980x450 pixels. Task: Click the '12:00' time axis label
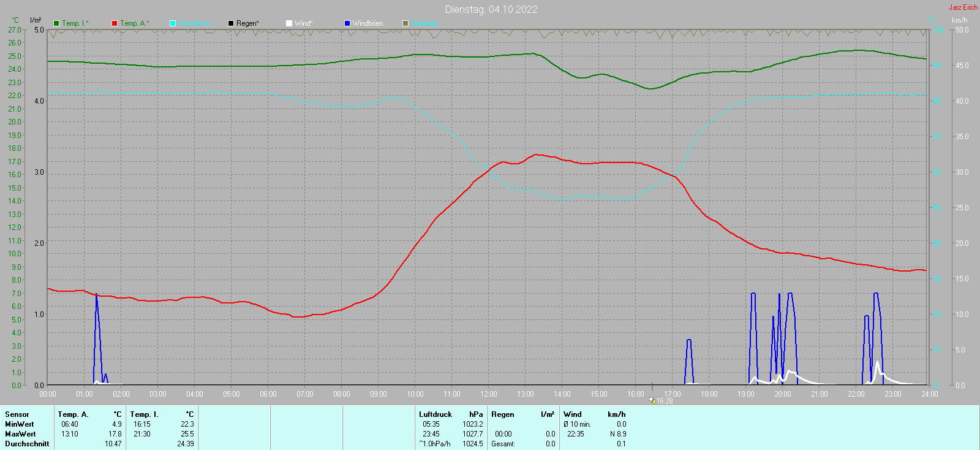click(x=489, y=394)
